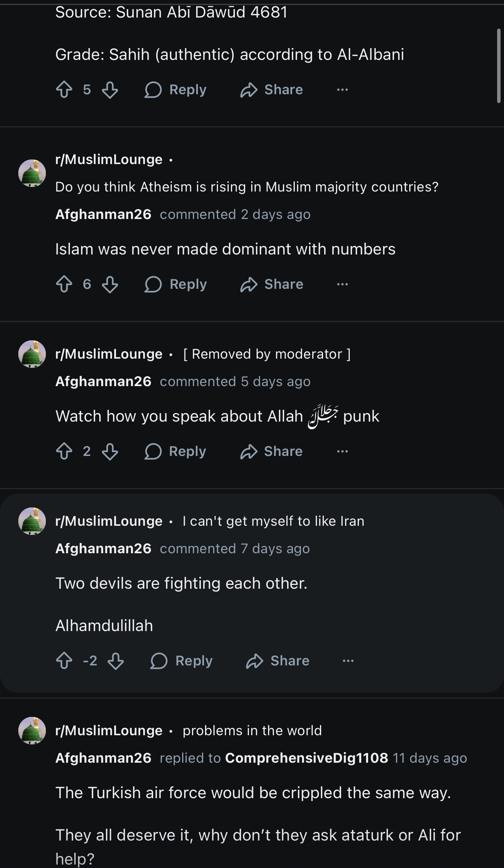Open the 'I can't get myself to like Iran' post

click(x=273, y=521)
